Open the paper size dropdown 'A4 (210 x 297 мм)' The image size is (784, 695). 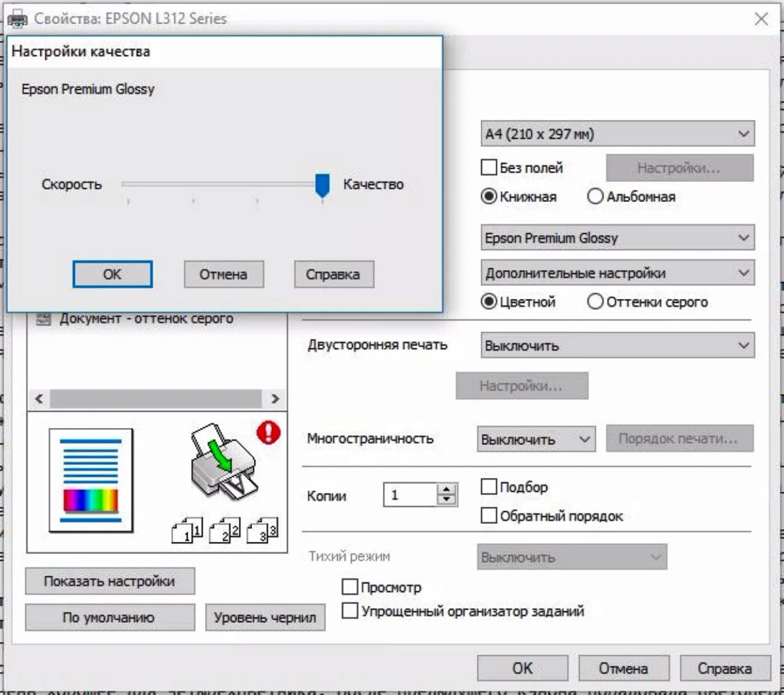(618, 134)
